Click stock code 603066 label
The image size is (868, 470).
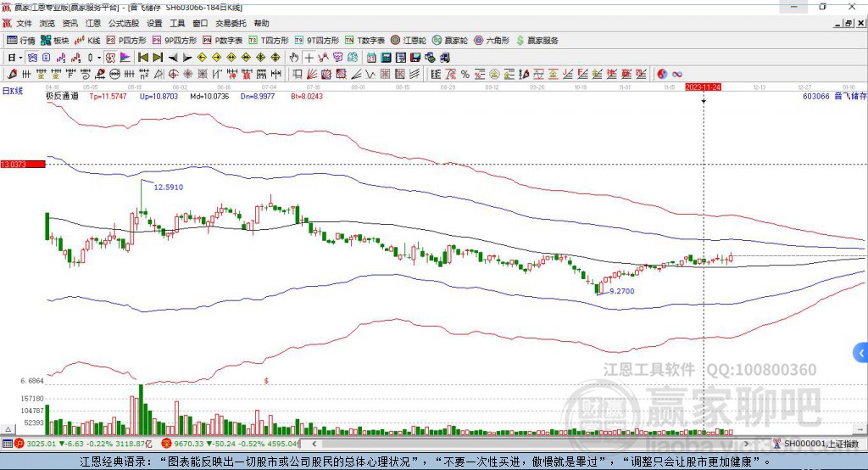[x=816, y=96]
